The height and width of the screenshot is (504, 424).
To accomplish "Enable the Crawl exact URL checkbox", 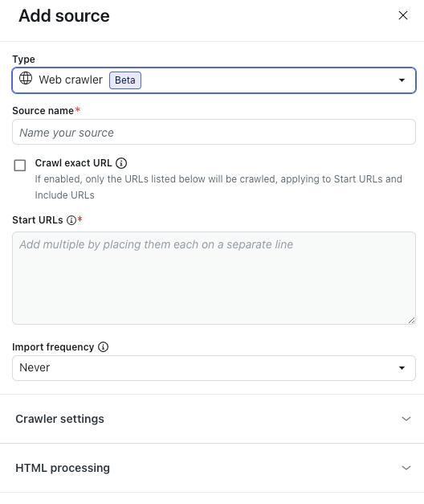I will click(20, 166).
